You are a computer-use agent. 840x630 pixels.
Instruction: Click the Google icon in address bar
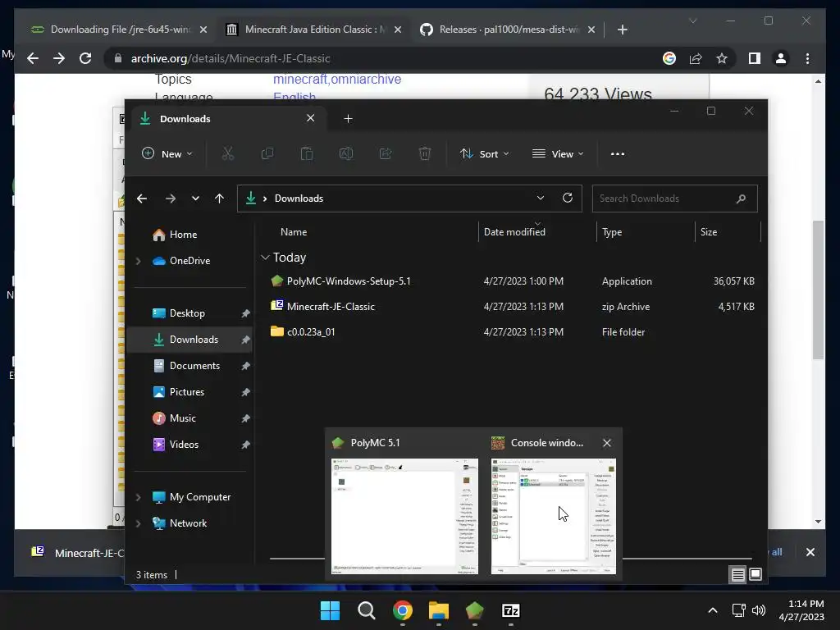pos(669,58)
